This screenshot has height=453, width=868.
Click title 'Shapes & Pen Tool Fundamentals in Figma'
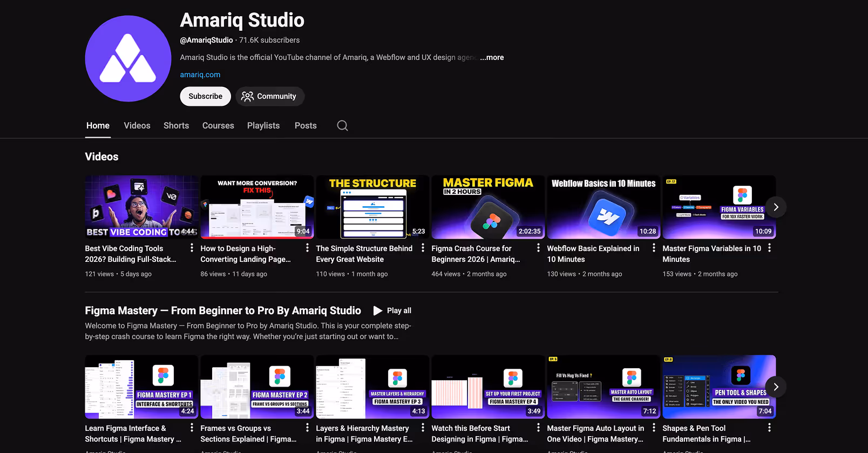coord(707,434)
